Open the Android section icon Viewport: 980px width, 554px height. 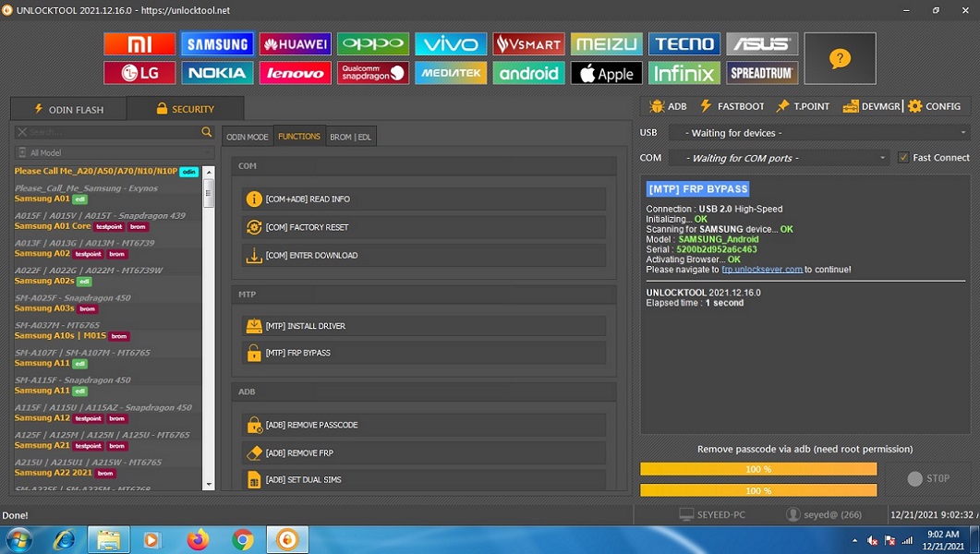[528, 73]
